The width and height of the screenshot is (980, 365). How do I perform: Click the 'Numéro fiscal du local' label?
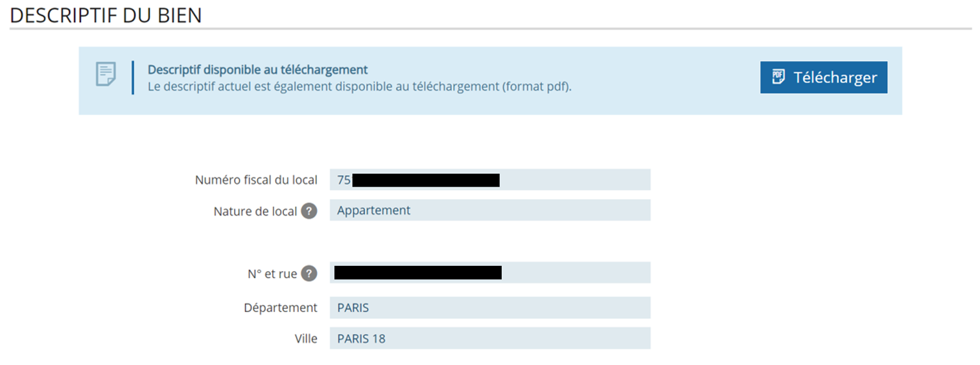tap(257, 180)
